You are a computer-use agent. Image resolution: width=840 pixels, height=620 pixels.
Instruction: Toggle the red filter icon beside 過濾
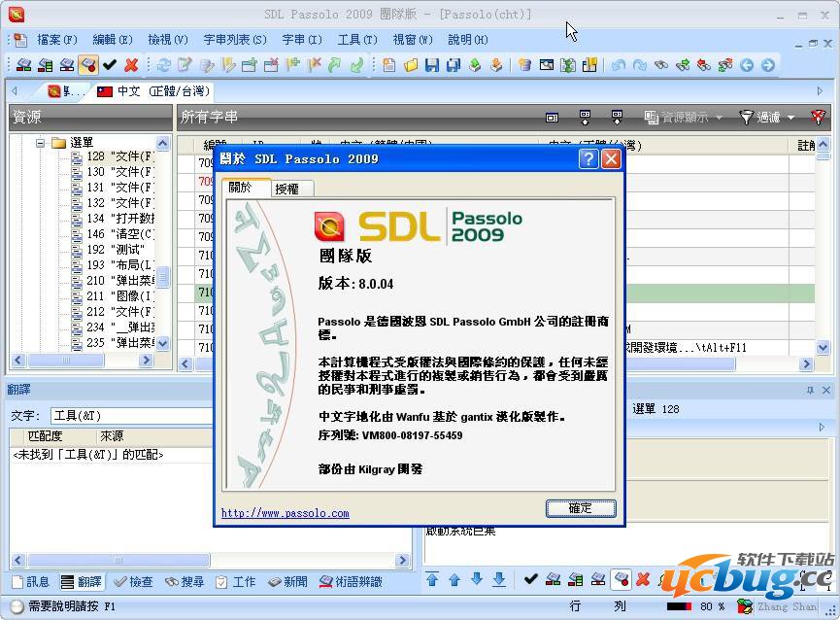[819, 117]
